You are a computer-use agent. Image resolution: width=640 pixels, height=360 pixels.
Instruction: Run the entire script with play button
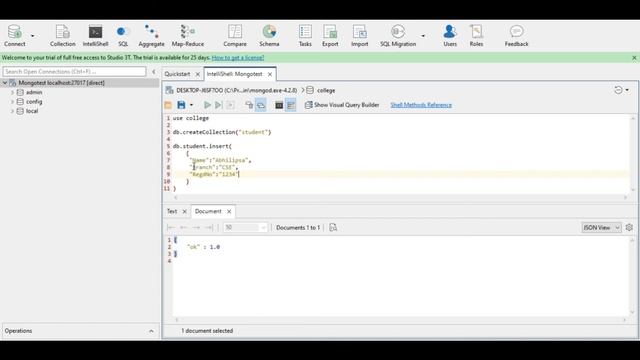[x=207, y=105]
